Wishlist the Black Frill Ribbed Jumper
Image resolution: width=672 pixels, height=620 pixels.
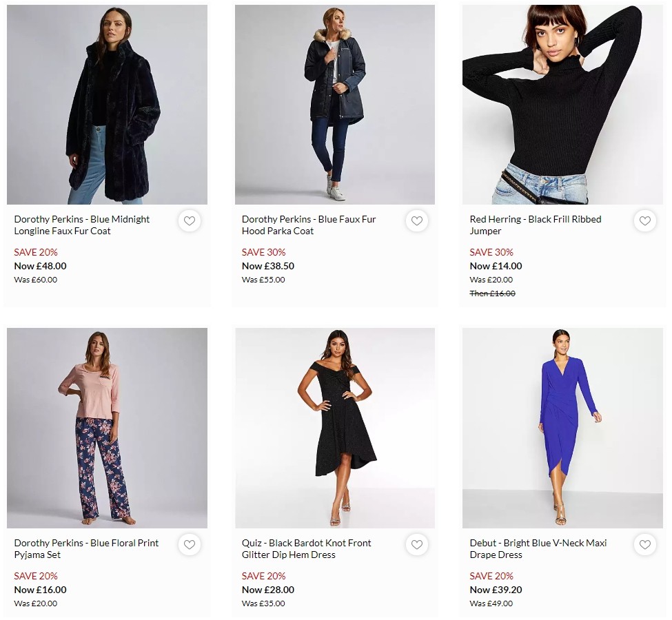[x=644, y=221]
